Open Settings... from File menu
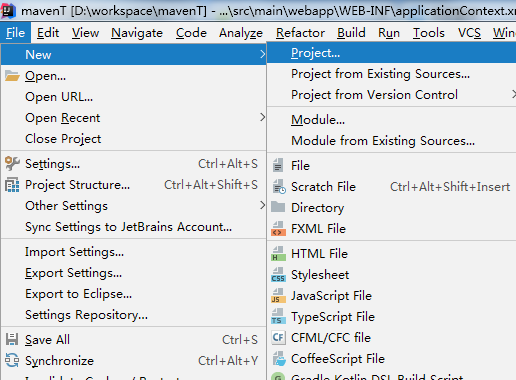 pos(134,164)
